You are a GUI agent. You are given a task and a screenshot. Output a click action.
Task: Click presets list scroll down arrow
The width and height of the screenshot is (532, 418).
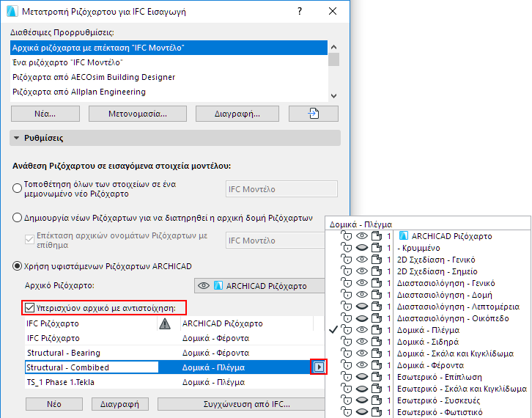(334, 96)
